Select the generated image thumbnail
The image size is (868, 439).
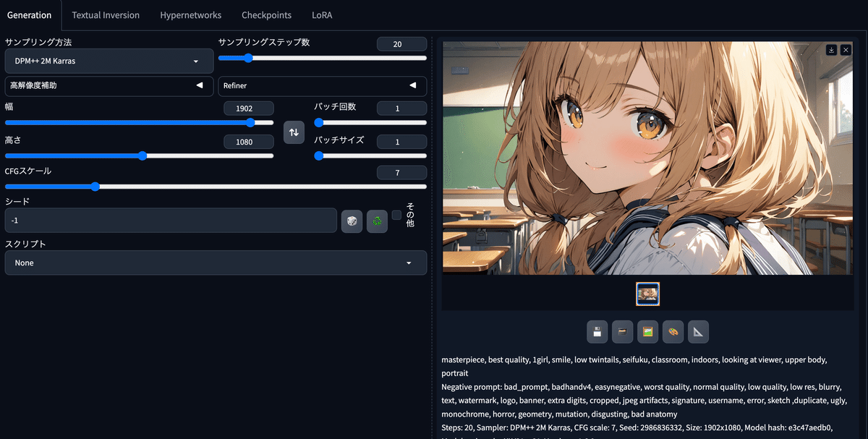pos(647,294)
